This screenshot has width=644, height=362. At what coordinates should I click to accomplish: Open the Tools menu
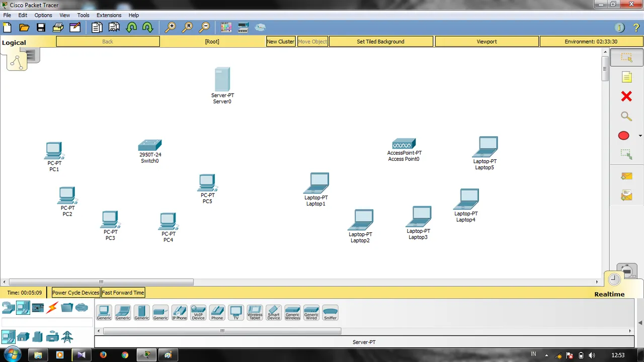coord(83,15)
